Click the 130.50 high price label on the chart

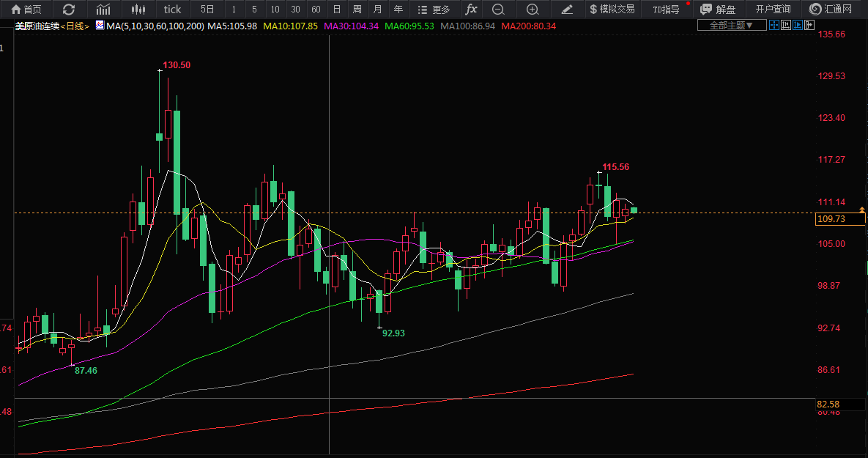click(x=177, y=65)
